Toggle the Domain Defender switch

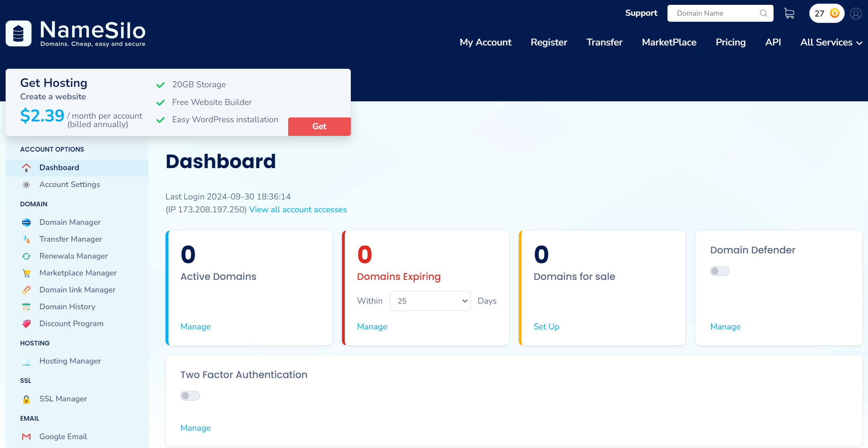click(x=720, y=271)
